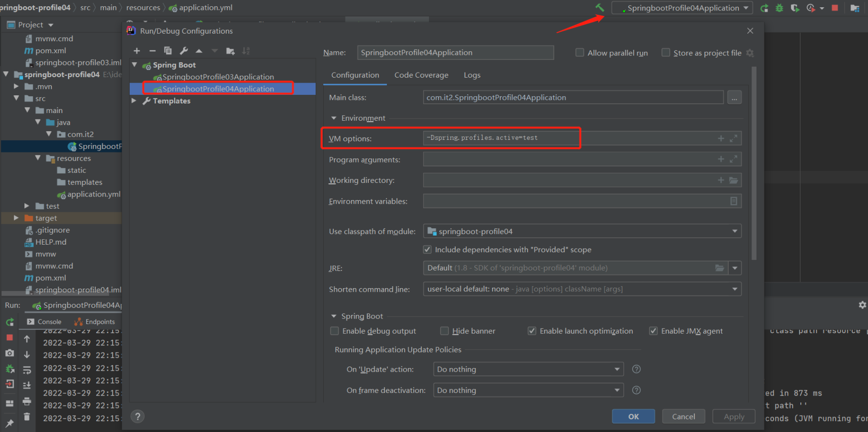This screenshot has width=868, height=432.
Task: Open dialog help with the question mark button
Action: point(138,416)
